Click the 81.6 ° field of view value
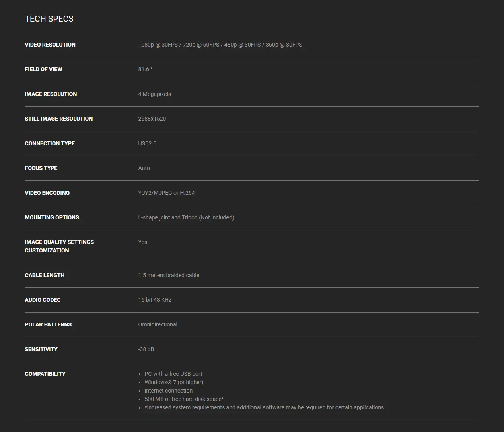Viewport: 504px width, 432px height. point(145,69)
